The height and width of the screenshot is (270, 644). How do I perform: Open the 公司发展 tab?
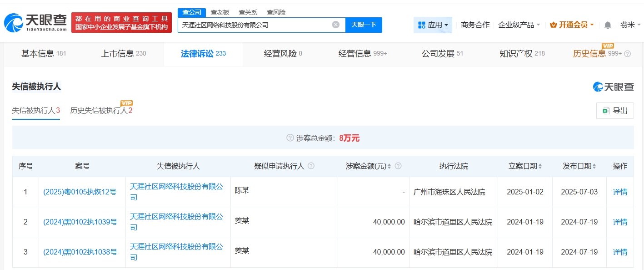(442, 53)
